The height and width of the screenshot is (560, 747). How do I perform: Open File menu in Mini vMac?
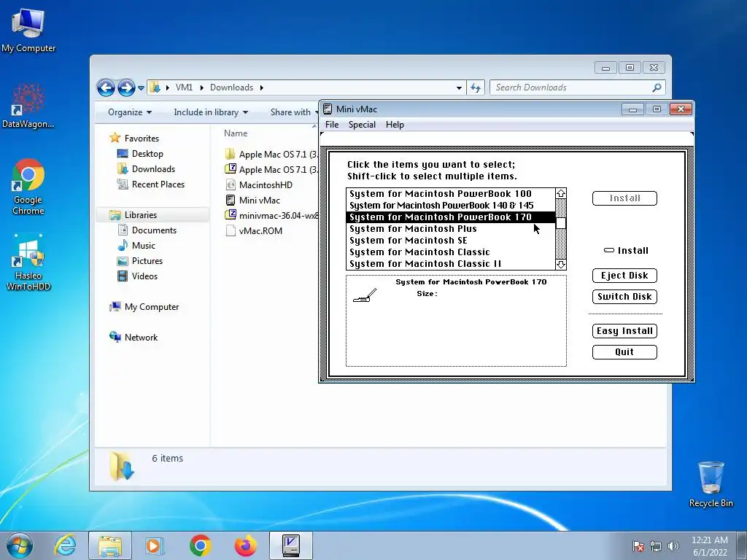coord(332,124)
